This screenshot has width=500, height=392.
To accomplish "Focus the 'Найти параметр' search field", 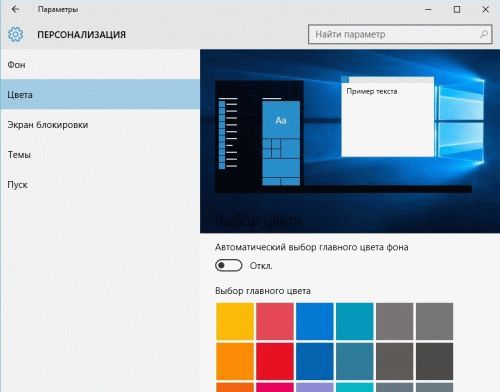I will [400, 34].
